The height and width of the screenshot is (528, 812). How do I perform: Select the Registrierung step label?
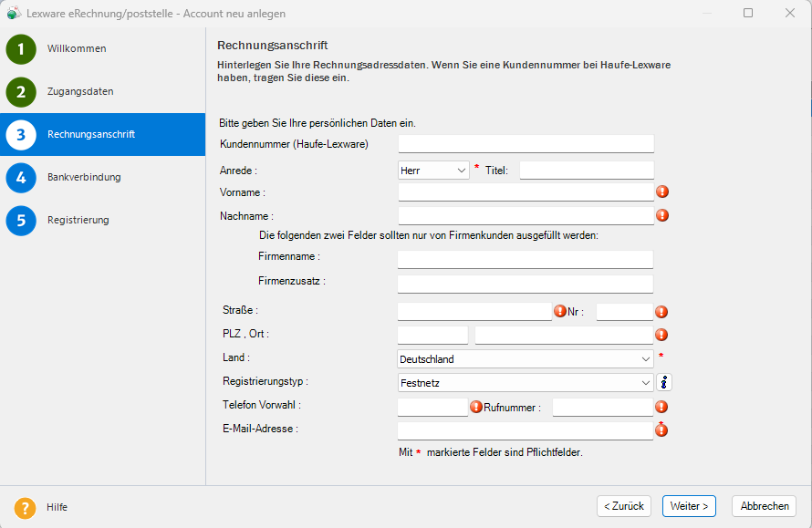(78, 220)
